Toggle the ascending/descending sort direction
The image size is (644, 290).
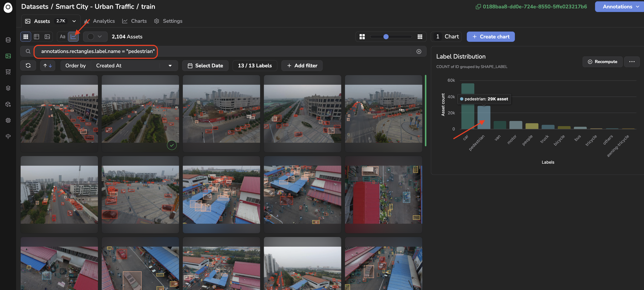click(x=47, y=66)
